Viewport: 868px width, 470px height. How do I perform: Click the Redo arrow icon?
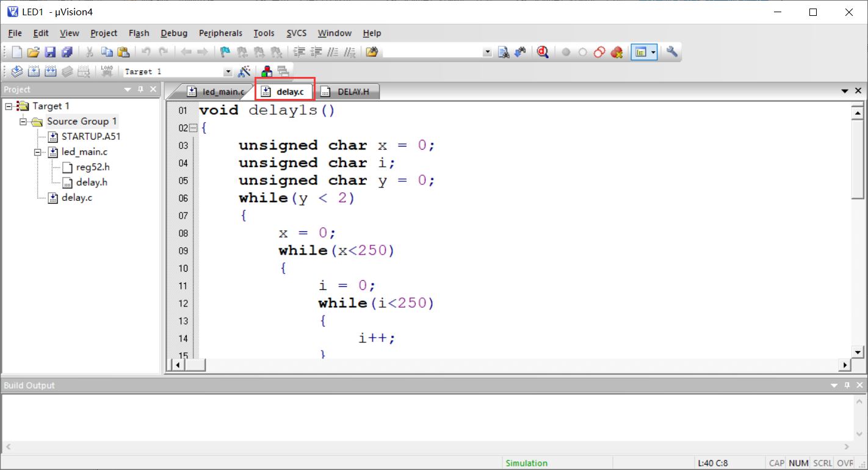coord(163,52)
